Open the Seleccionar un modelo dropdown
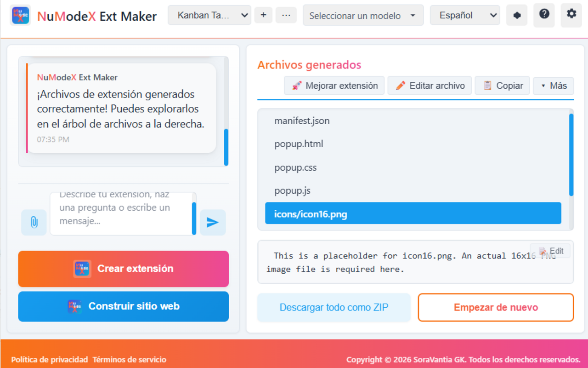This screenshot has height=368, width=588. point(363,15)
